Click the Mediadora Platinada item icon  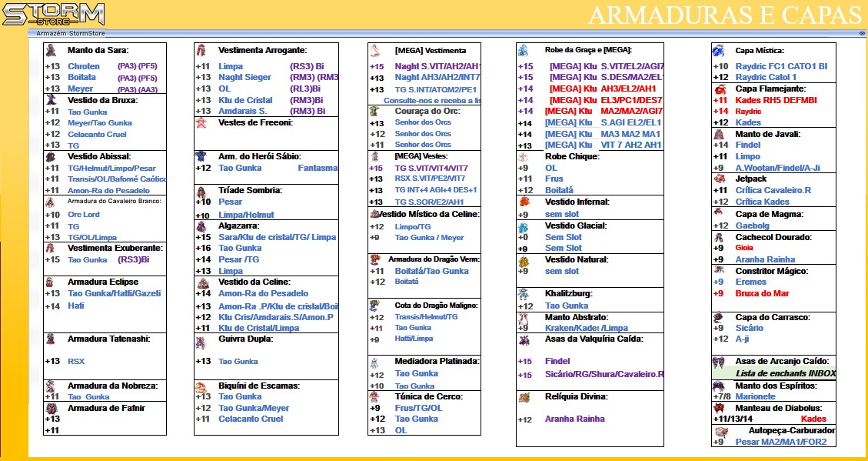click(374, 362)
